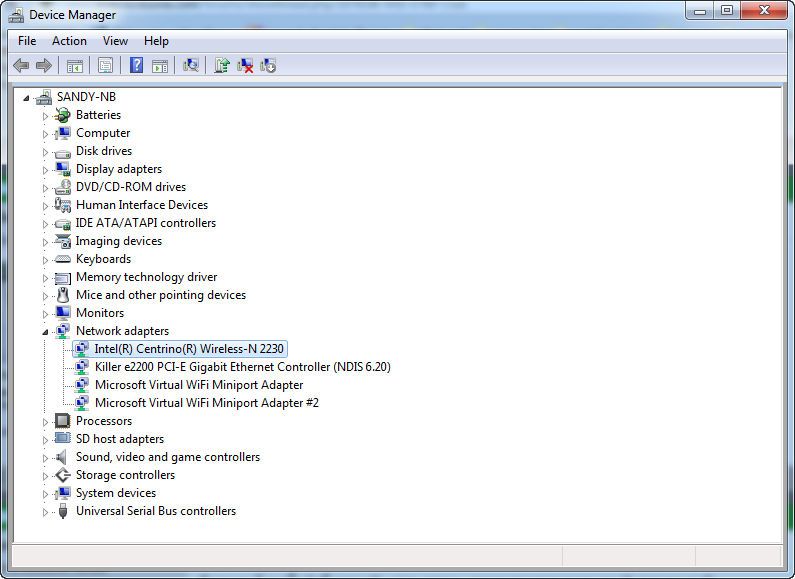Click the Uninstall device red X icon

tap(245, 66)
